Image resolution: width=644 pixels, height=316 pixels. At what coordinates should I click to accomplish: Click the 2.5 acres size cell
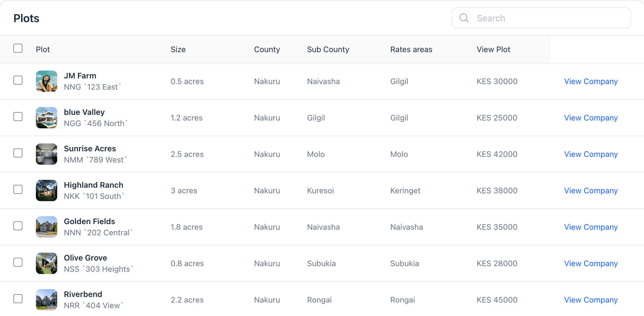[x=187, y=154]
